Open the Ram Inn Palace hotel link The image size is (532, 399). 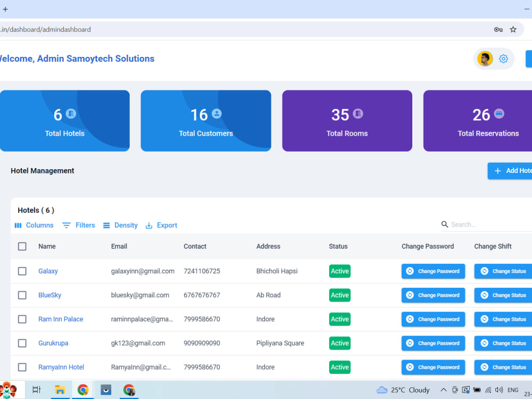click(x=61, y=319)
